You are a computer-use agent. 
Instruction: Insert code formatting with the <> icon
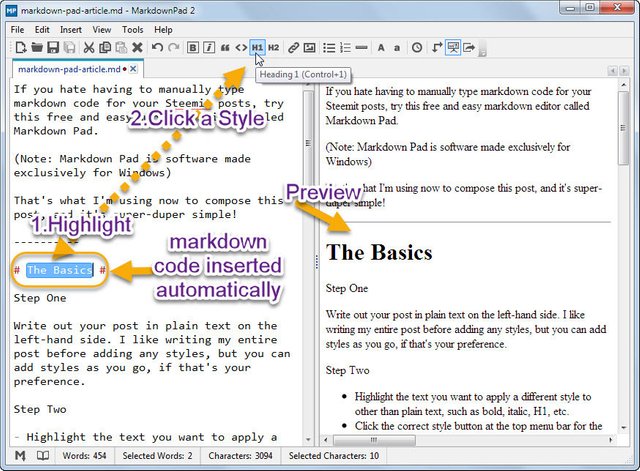click(x=241, y=47)
